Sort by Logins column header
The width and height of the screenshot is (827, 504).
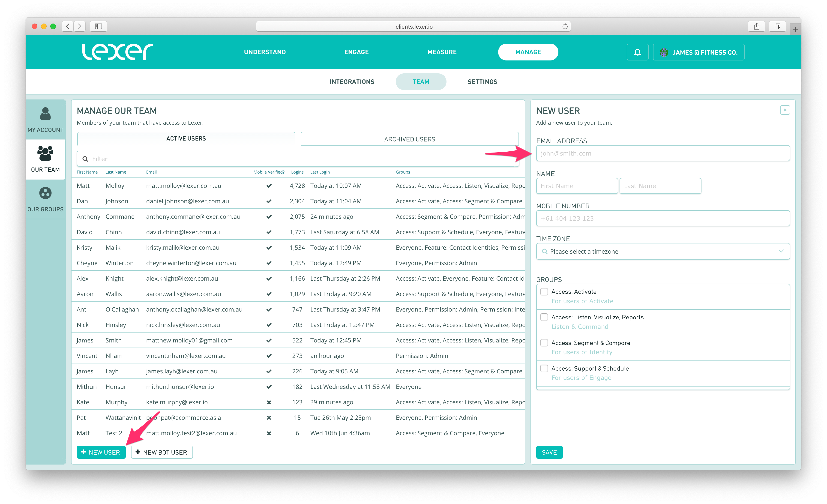297,172
